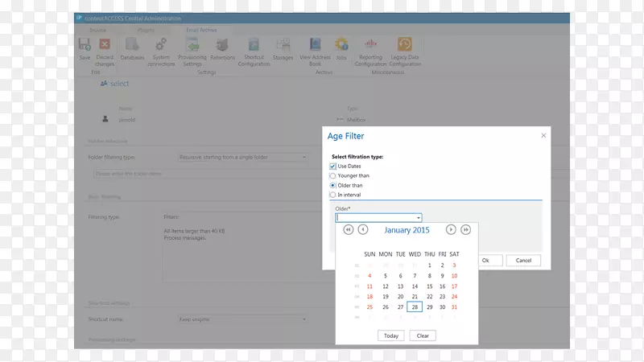Select January 7 in the calendar

(415, 276)
